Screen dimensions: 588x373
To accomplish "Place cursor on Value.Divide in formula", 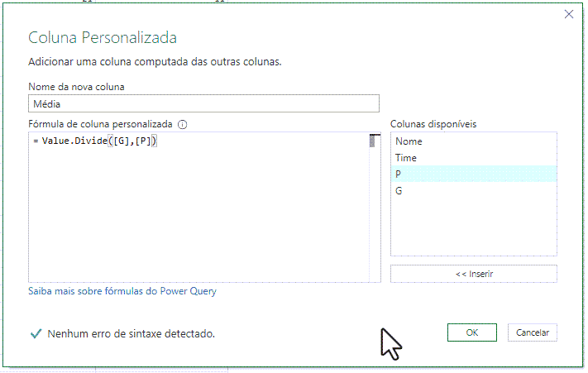I will point(74,141).
